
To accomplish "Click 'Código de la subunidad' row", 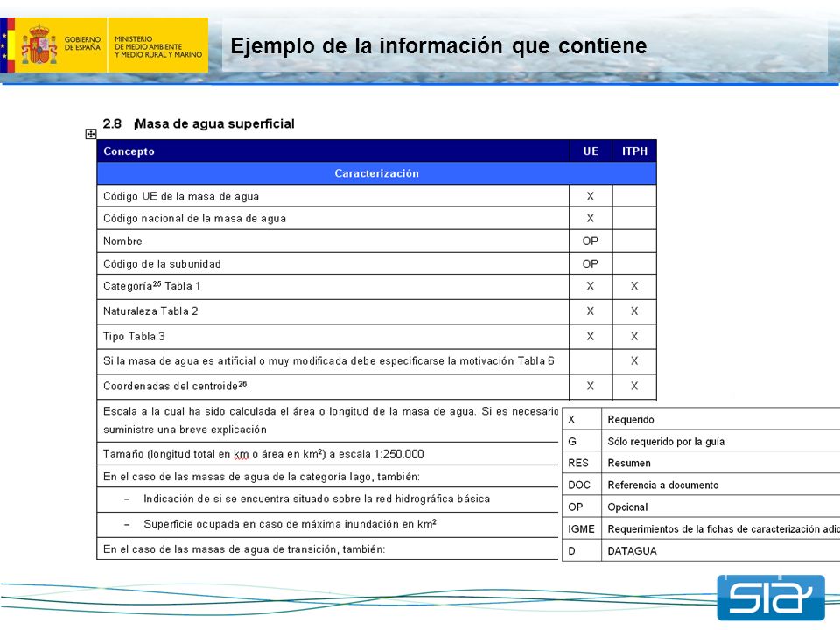I will click(x=376, y=263).
